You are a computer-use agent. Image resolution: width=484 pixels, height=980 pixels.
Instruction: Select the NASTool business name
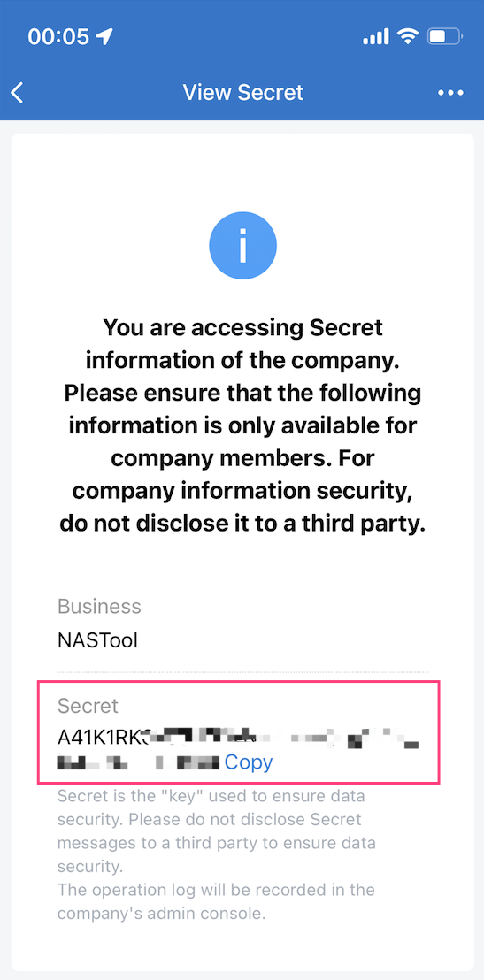click(x=97, y=640)
